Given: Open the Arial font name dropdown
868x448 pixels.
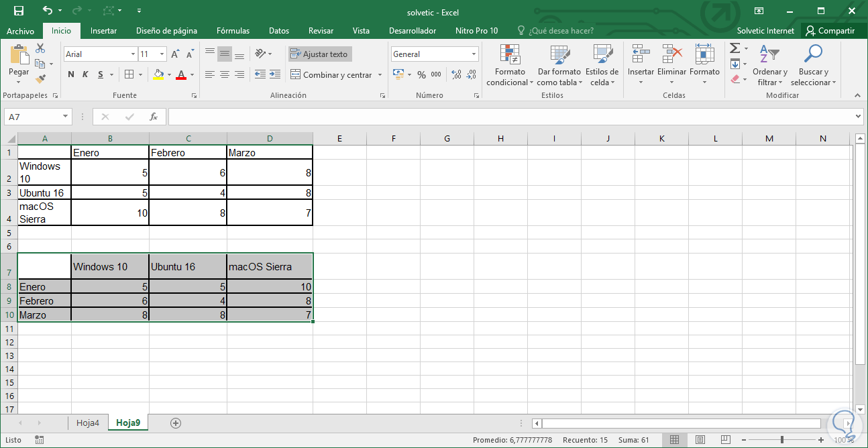Looking at the screenshot, I should [x=132, y=54].
